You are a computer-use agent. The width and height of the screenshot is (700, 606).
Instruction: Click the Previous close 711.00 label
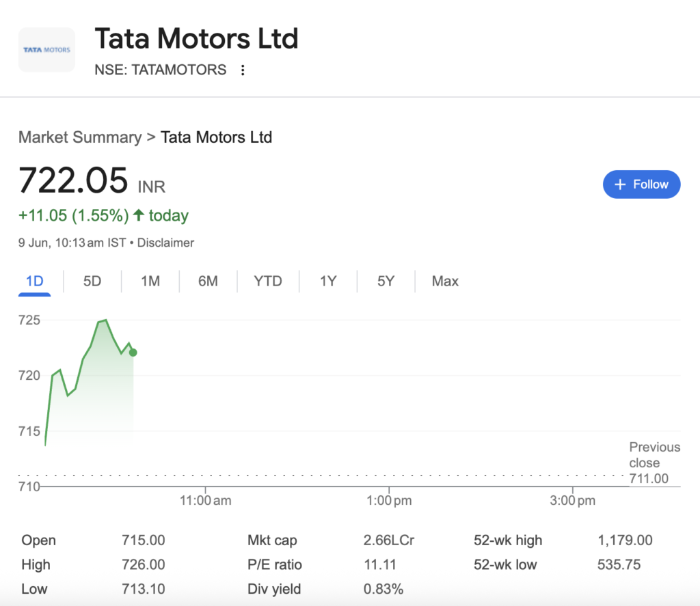click(x=654, y=463)
